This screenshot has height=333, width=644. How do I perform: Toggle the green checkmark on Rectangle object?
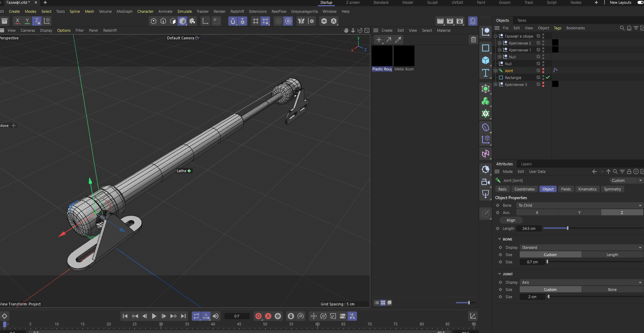pos(548,78)
